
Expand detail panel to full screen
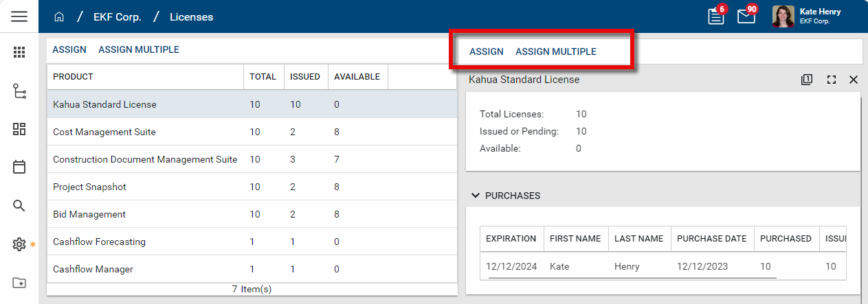832,80
